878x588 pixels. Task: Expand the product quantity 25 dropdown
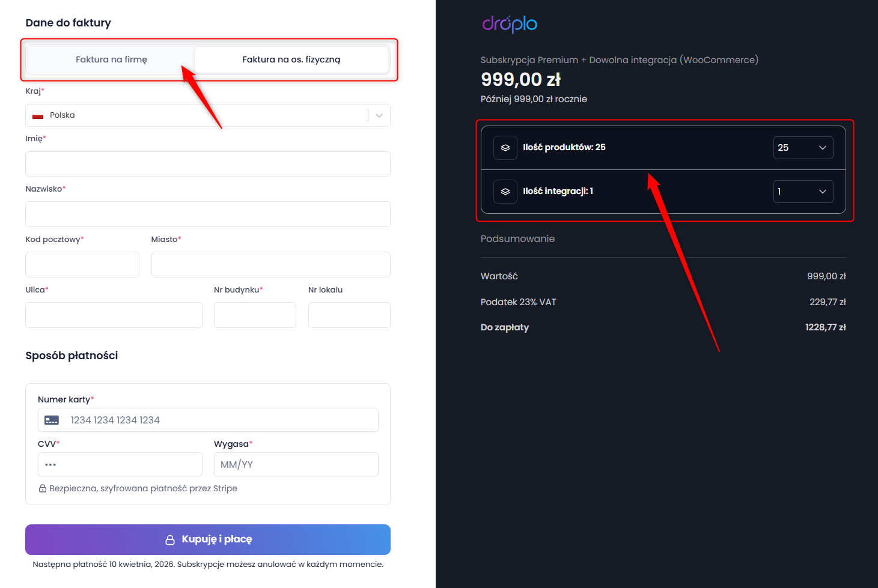[x=803, y=148]
